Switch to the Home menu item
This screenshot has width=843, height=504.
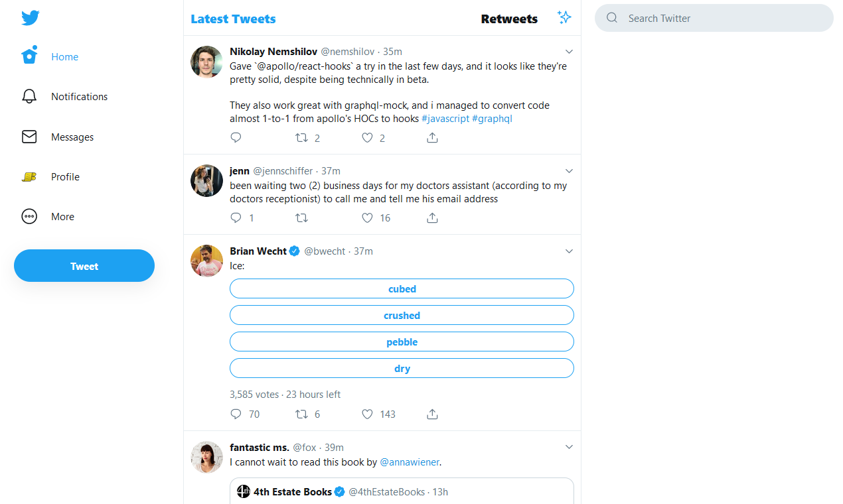(x=64, y=56)
